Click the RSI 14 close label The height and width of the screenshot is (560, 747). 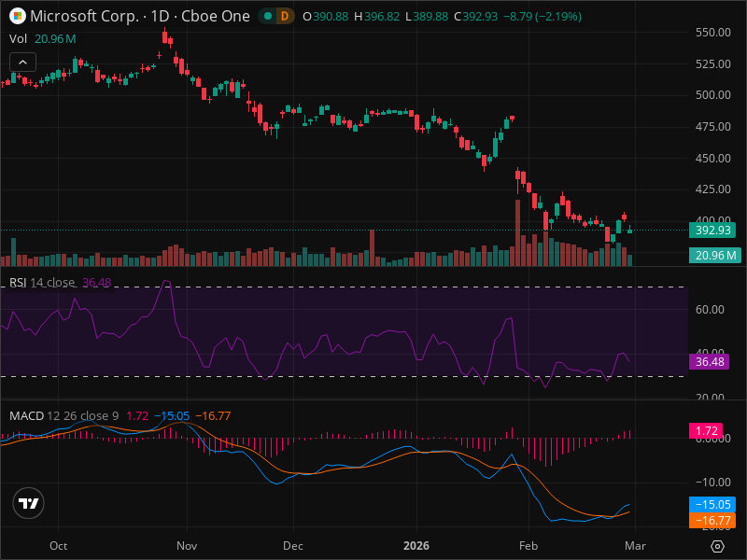pyautogui.click(x=42, y=283)
